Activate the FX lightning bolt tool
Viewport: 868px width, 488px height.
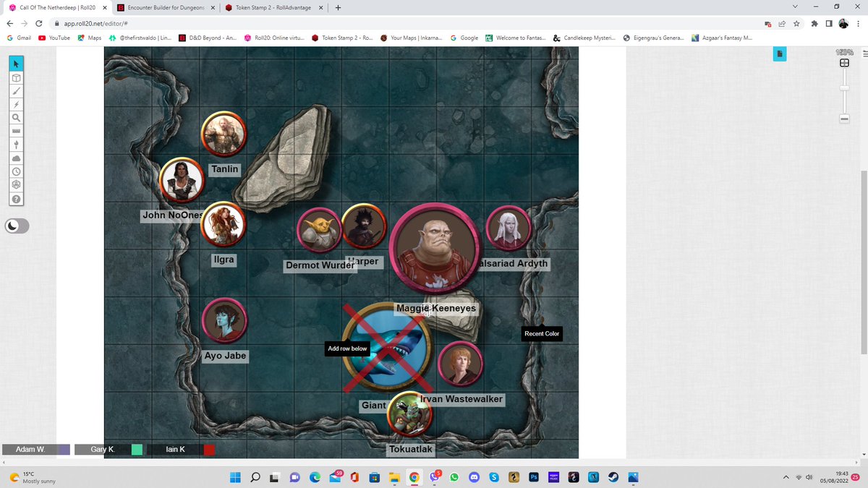16,105
